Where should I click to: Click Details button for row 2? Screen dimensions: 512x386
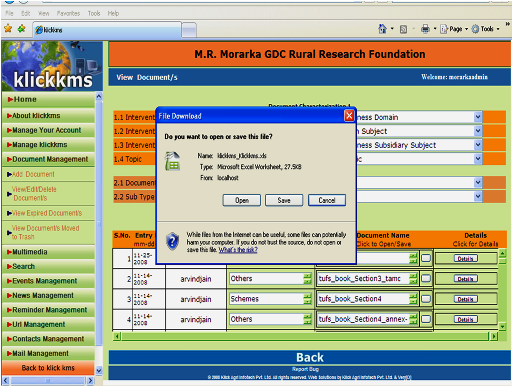(466, 279)
